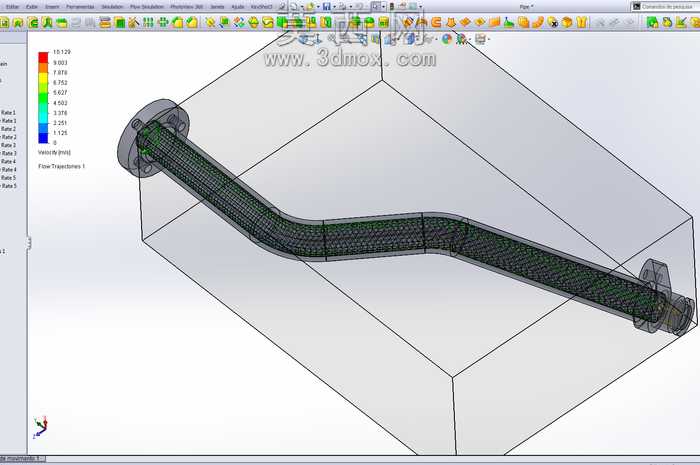Click the red swatch in velocity legend
This screenshot has height=465, width=700.
(x=43, y=57)
